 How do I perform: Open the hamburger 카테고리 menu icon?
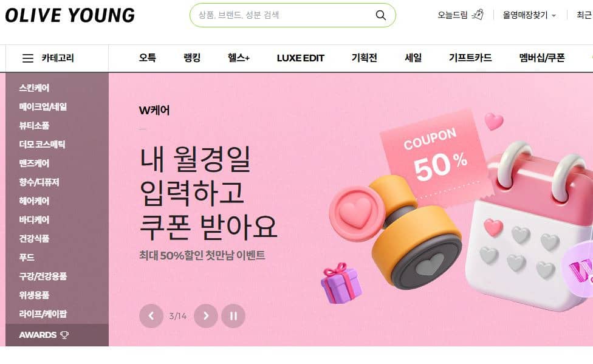coord(27,58)
